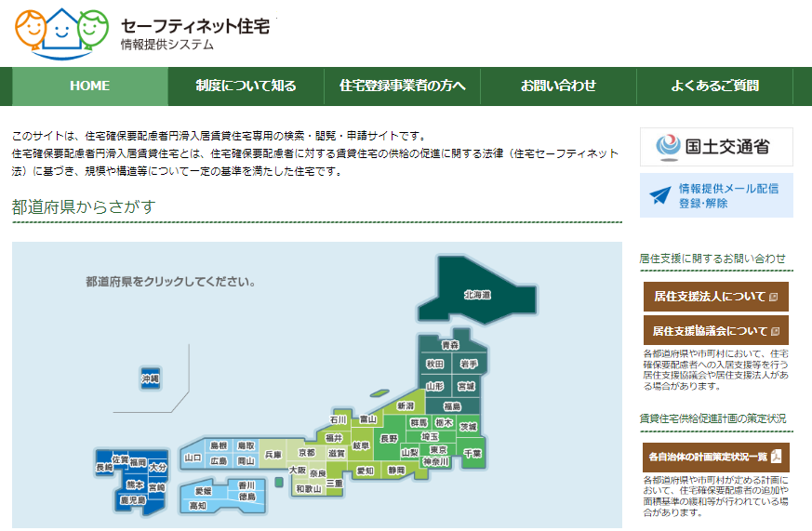Screen dimensions: 812x531
Task: Open よくあるご質問 navigation item
Action: coord(714,86)
